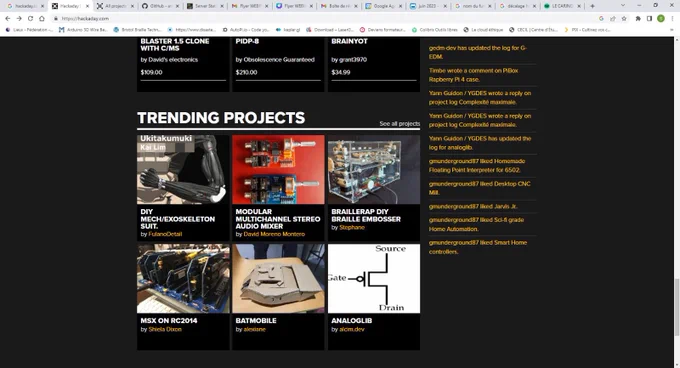This screenshot has height=368, width=680.
Task: Open the Arduino 3D Wire Be... bookmark
Action: click(83, 30)
